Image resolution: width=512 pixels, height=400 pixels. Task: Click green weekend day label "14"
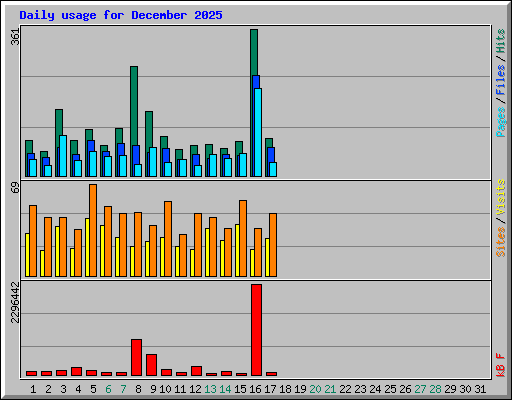pos(225,389)
